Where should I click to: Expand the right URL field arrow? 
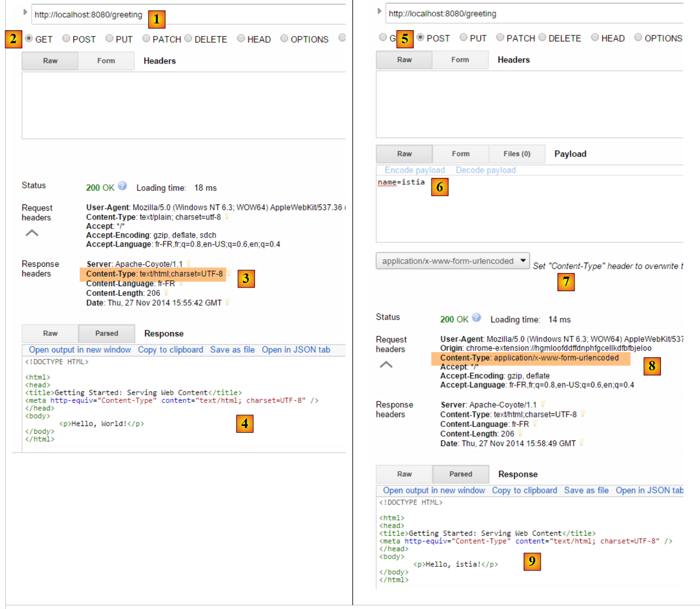[x=379, y=11]
